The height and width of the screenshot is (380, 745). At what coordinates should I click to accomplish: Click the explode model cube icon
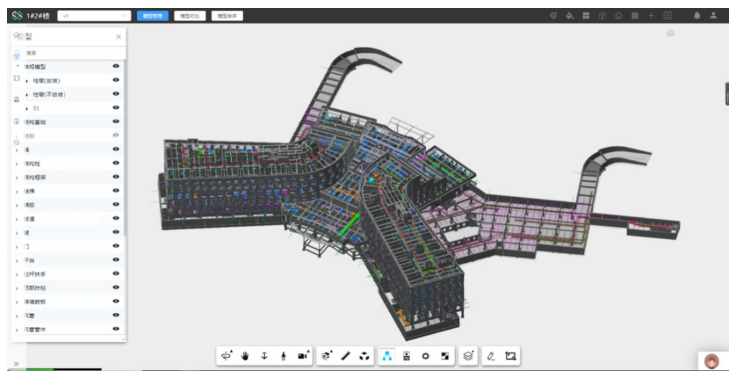[364, 356]
